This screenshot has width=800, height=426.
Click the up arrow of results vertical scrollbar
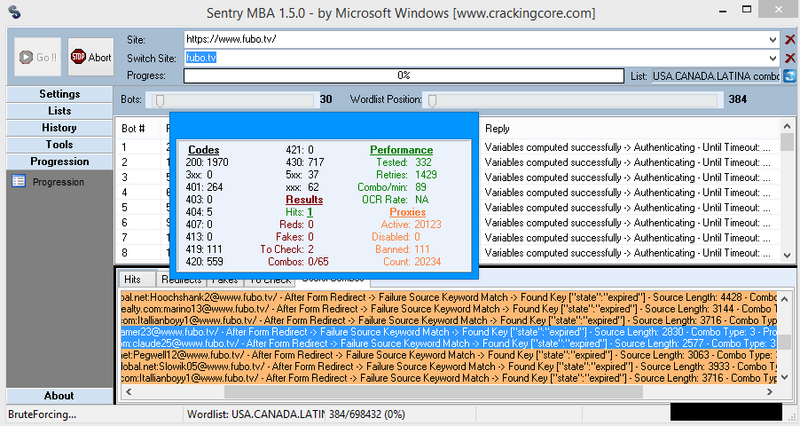coord(785,299)
